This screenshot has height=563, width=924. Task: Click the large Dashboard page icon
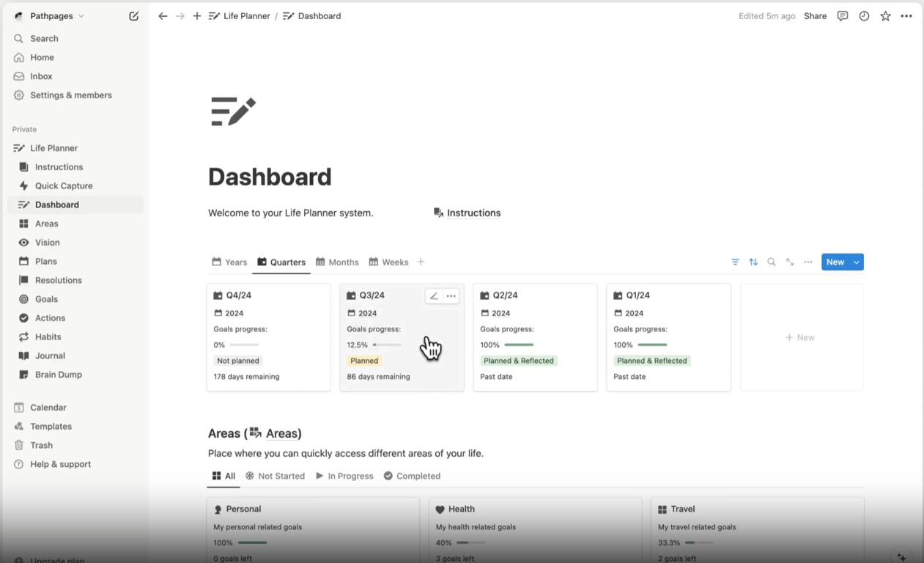233,111
